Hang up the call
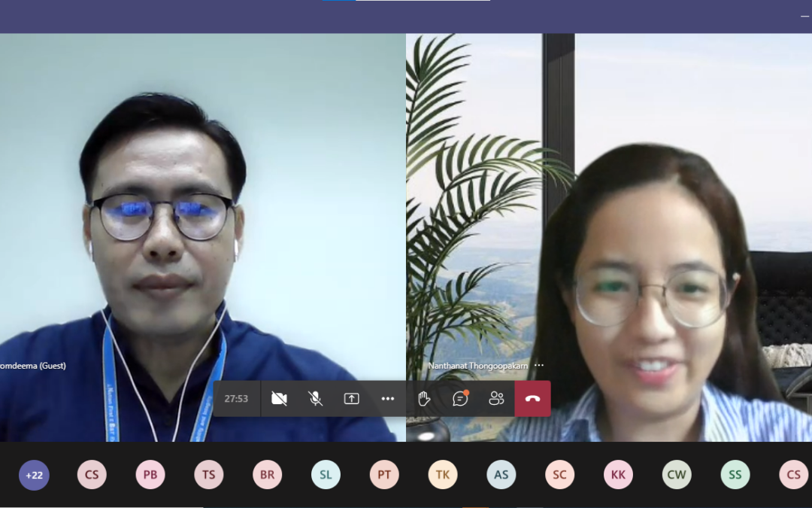This screenshot has height=508, width=812. click(x=532, y=399)
